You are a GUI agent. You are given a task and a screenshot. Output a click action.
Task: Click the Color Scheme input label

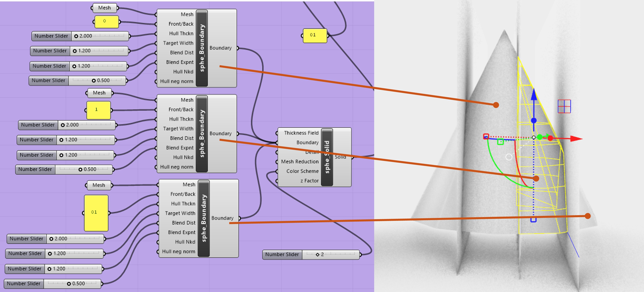click(302, 171)
